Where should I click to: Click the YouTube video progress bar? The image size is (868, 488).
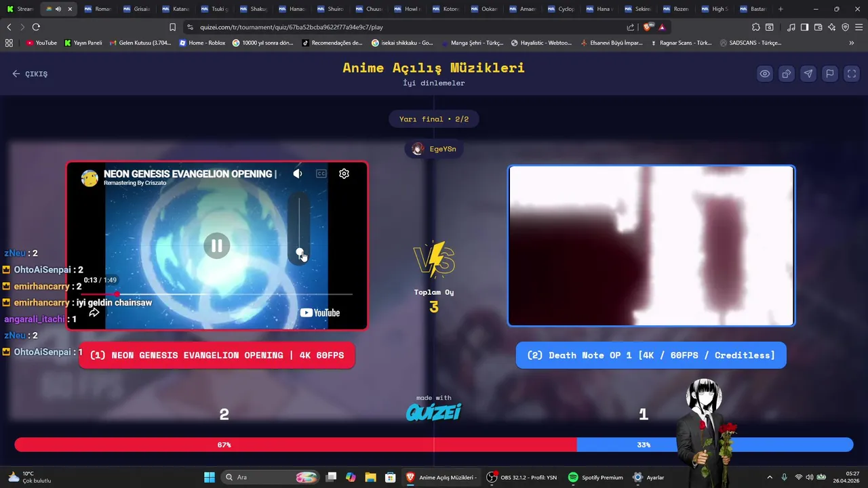coord(217,294)
